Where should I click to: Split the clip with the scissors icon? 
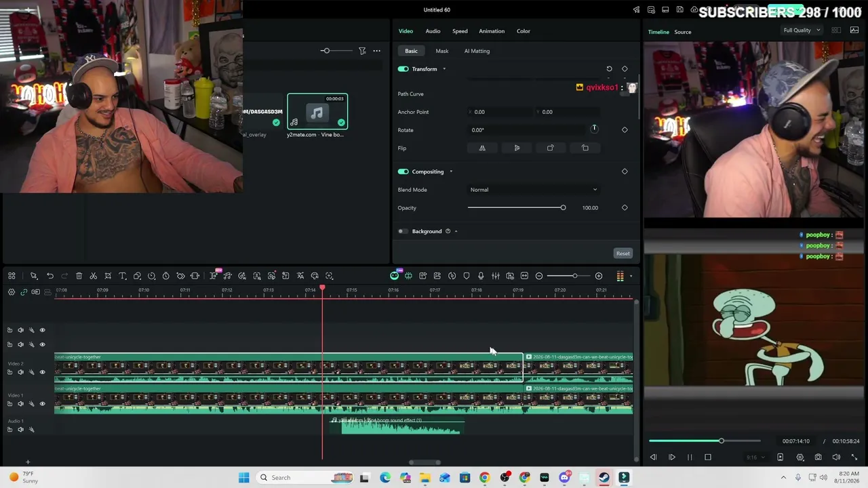click(x=94, y=276)
